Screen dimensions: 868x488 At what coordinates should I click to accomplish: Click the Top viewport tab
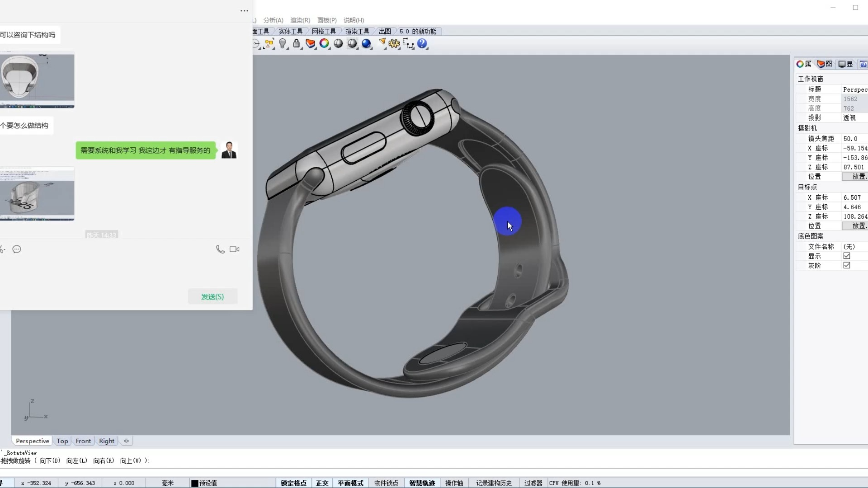(62, 441)
